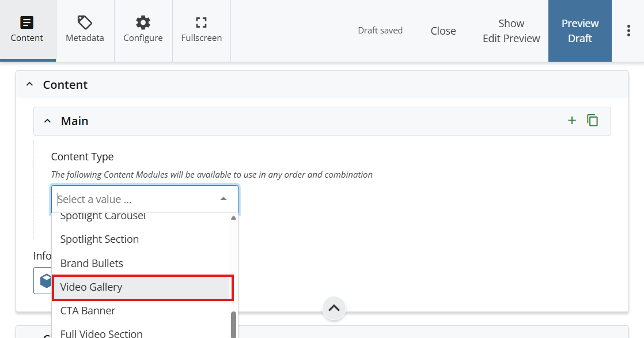Select Spotlight Section from the list

pyautogui.click(x=100, y=239)
